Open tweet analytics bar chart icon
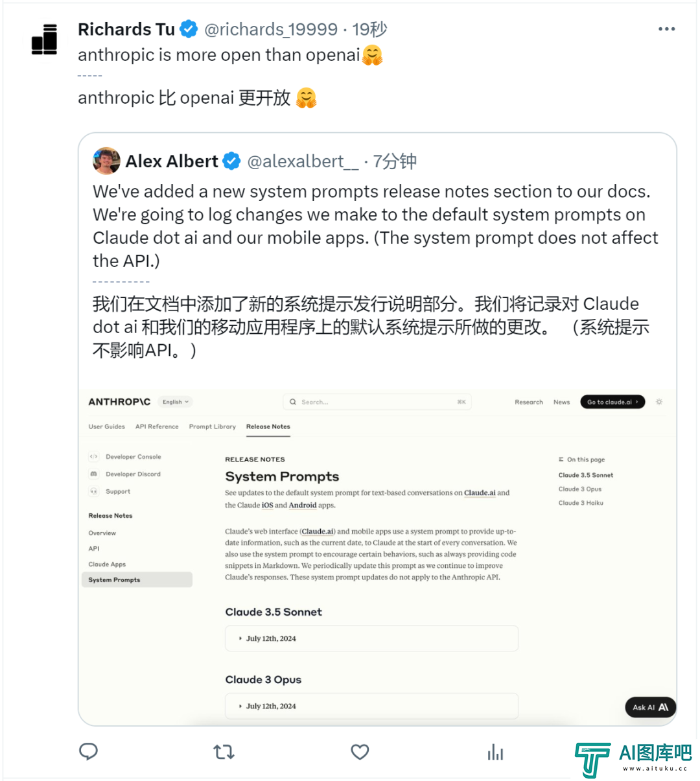 coord(495,752)
